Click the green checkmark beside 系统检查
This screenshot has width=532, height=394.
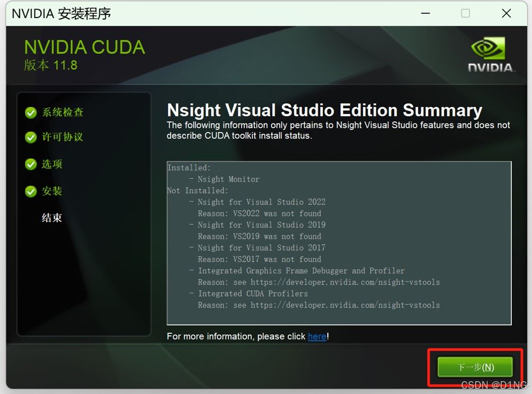coord(31,112)
